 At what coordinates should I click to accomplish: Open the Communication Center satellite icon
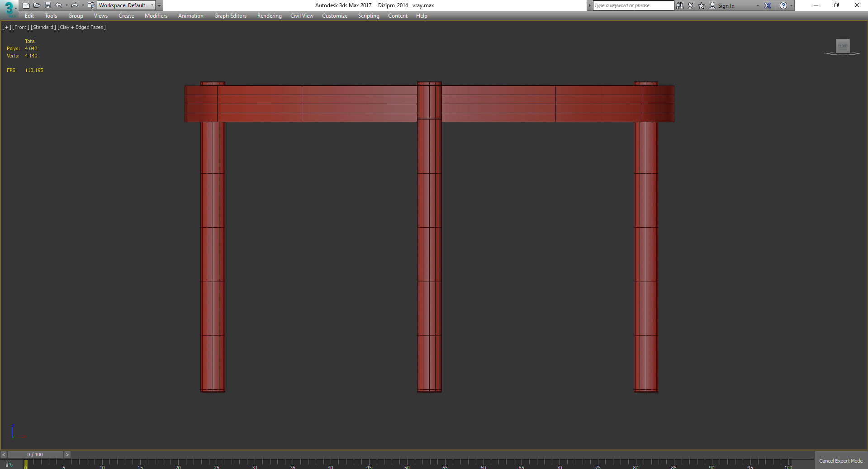point(691,5)
